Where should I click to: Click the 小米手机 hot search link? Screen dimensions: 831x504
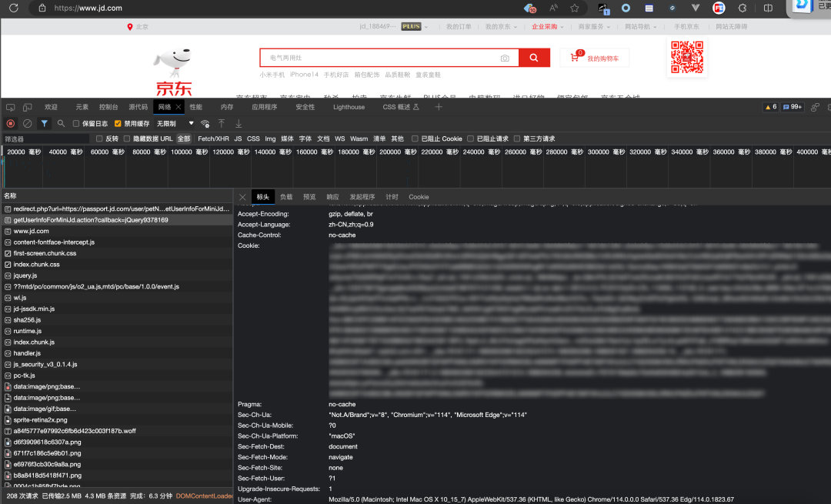[x=272, y=75]
